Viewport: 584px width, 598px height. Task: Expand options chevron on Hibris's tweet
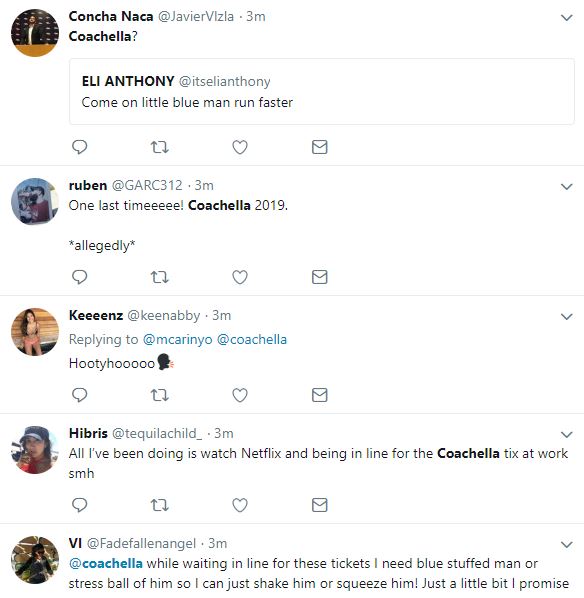[567, 434]
